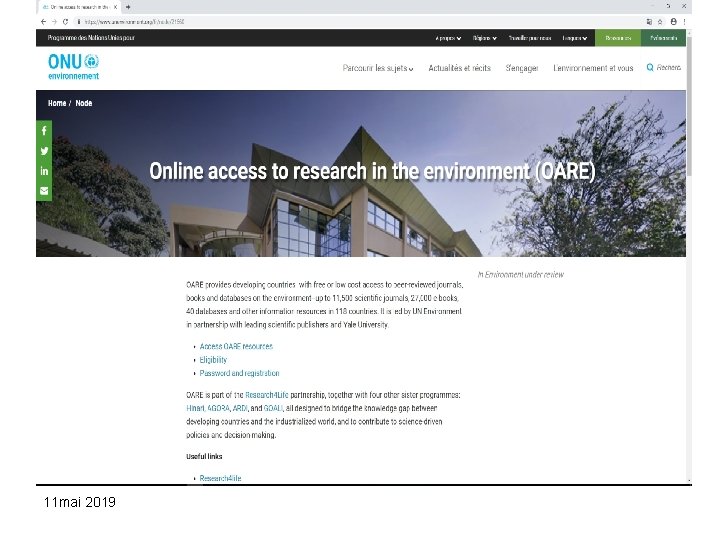Share the page on Twitter

pos(44,151)
